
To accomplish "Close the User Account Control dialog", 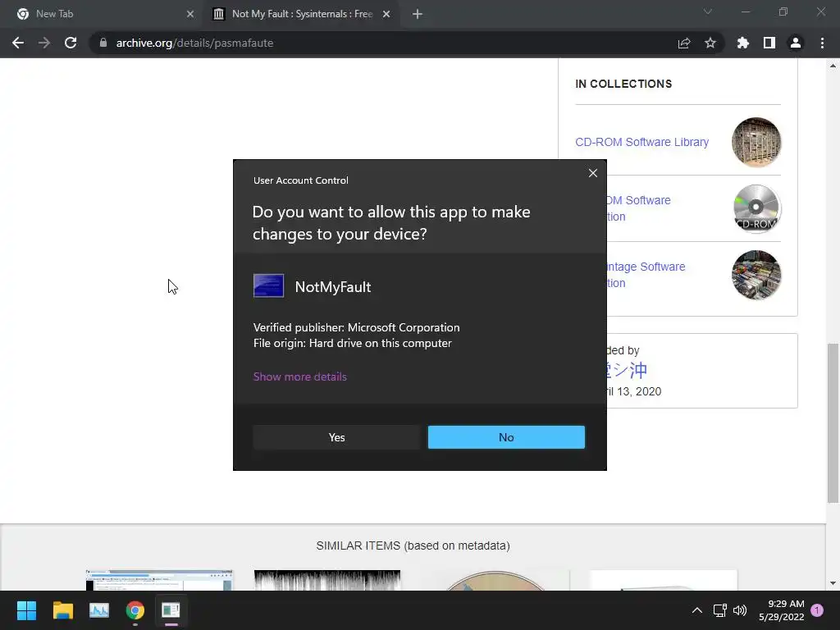I will (592, 173).
